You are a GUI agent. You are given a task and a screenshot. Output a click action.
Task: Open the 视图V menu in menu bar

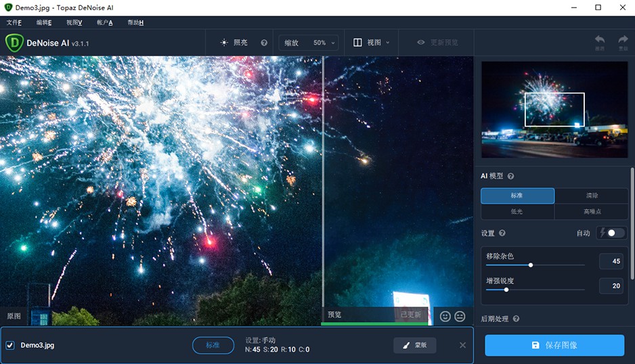(x=74, y=23)
